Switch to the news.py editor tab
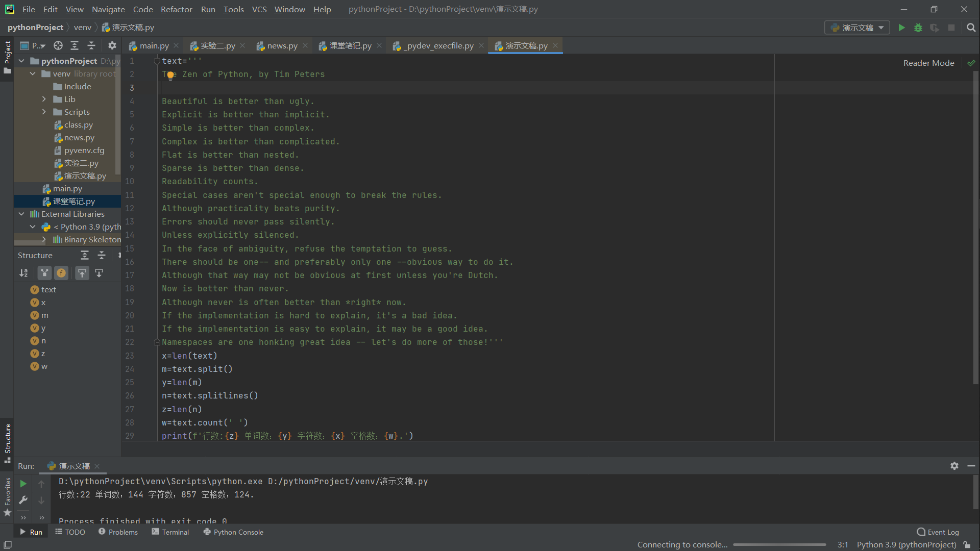The image size is (980, 551). coord(282,45)
